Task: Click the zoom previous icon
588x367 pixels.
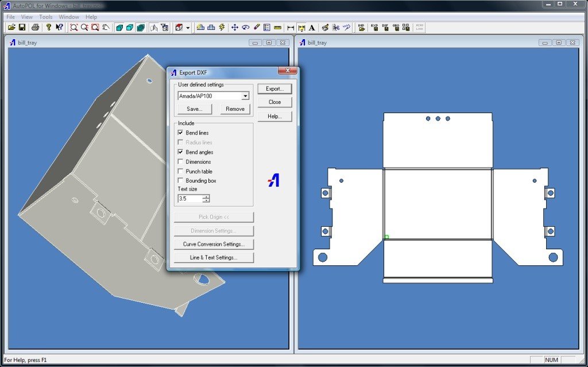Action: tap(106, 28)
